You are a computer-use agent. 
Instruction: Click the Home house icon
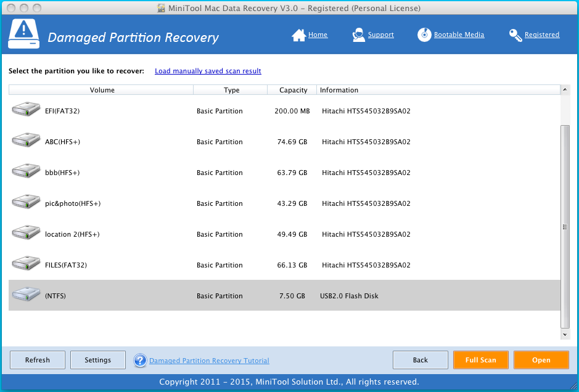coord(298,35)
